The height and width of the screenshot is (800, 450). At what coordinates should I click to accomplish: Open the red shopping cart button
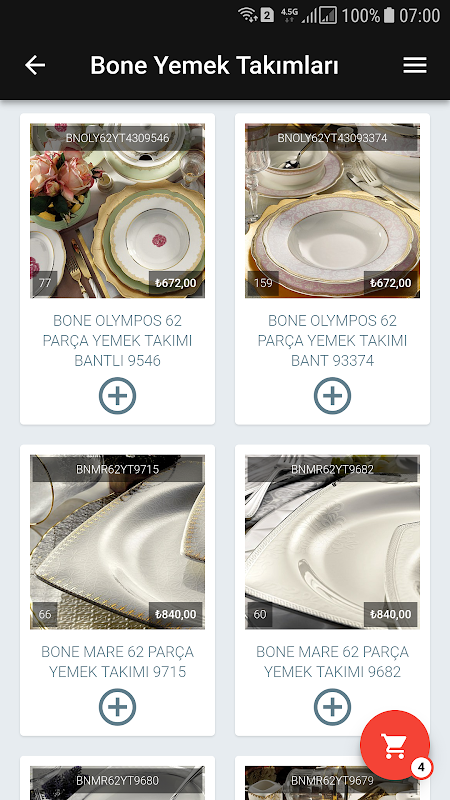coord(395,745)
